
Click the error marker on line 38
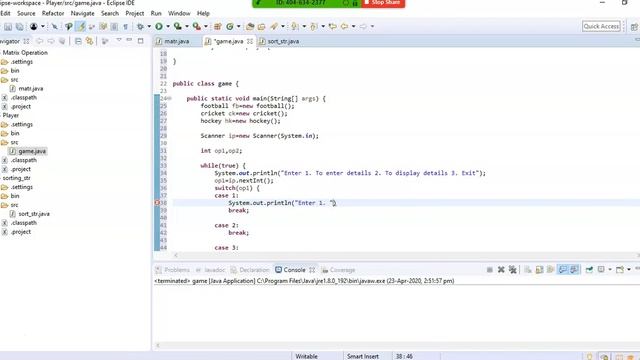coord(157,203)
